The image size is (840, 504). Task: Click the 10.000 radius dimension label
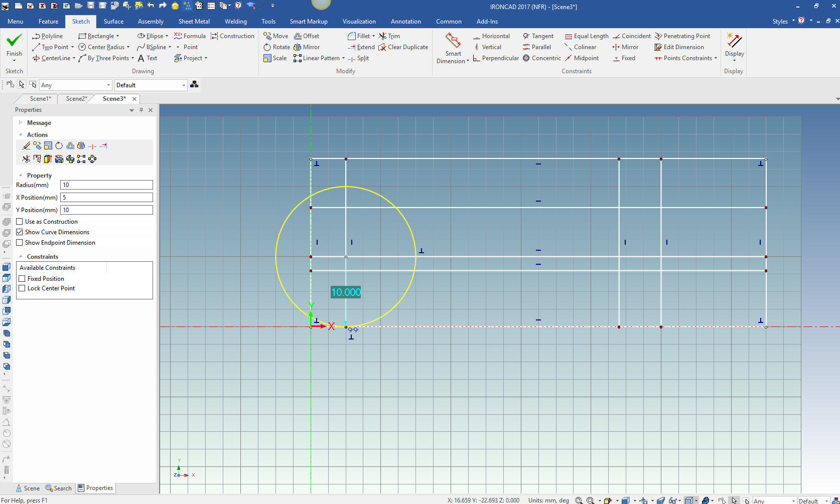(346, 292)
